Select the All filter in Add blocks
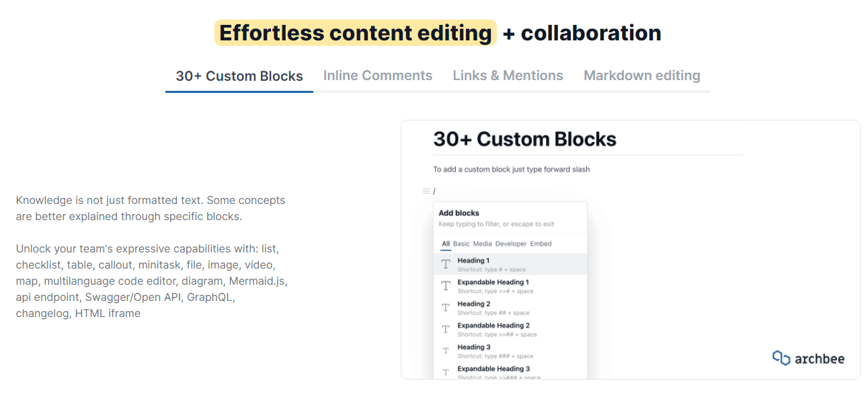Viewport: 868px width, 418px height. click(446, 244)
